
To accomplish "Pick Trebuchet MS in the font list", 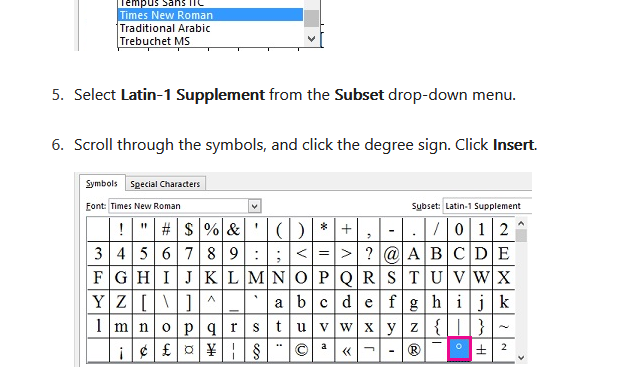I will (210, 41).
